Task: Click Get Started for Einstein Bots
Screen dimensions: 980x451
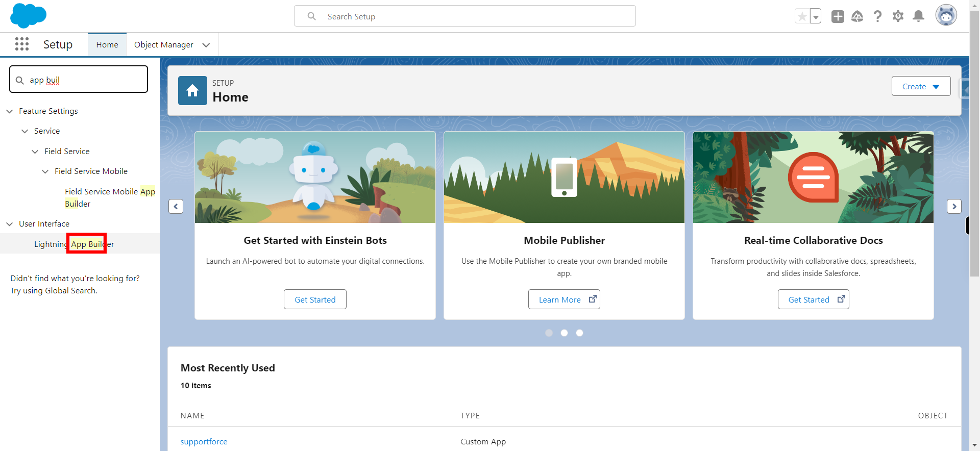Action: tap(315, 299)
